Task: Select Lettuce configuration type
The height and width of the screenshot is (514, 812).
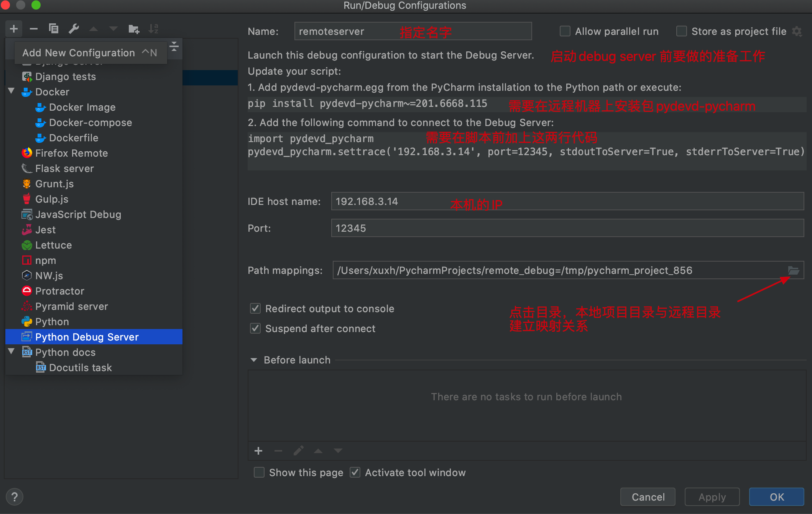Action: [x=94, y=245]
